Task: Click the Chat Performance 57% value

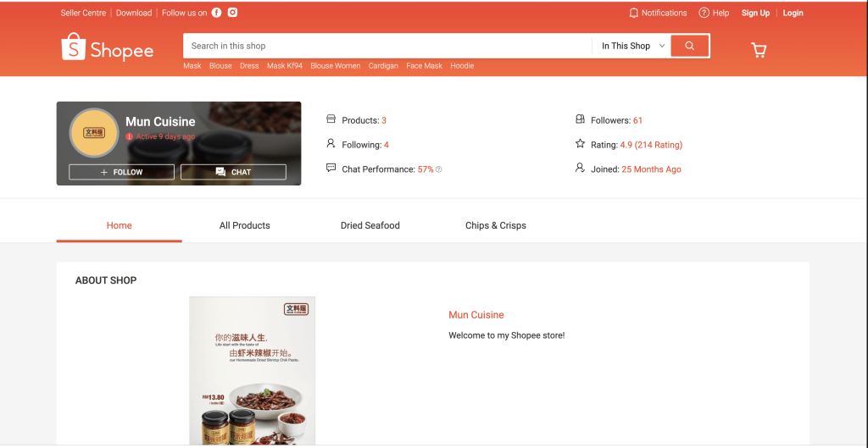Action: 426,169
